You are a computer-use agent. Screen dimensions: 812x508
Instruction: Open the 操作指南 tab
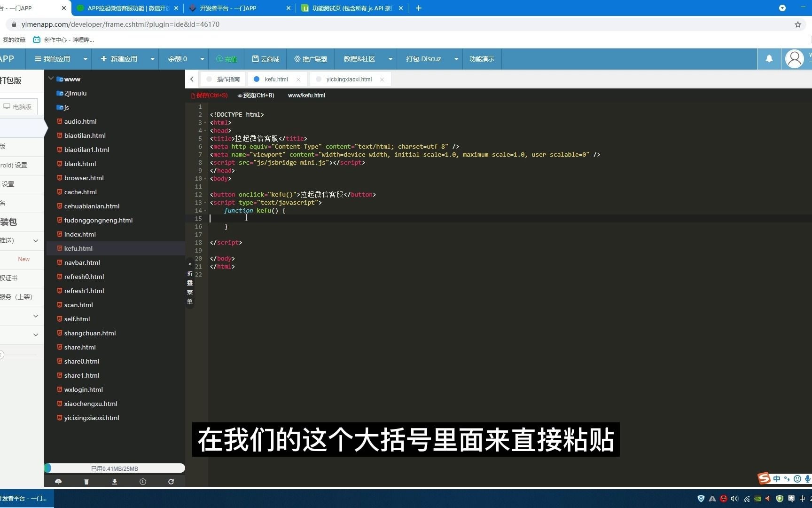pyautogui.click(x=227, y=79)
